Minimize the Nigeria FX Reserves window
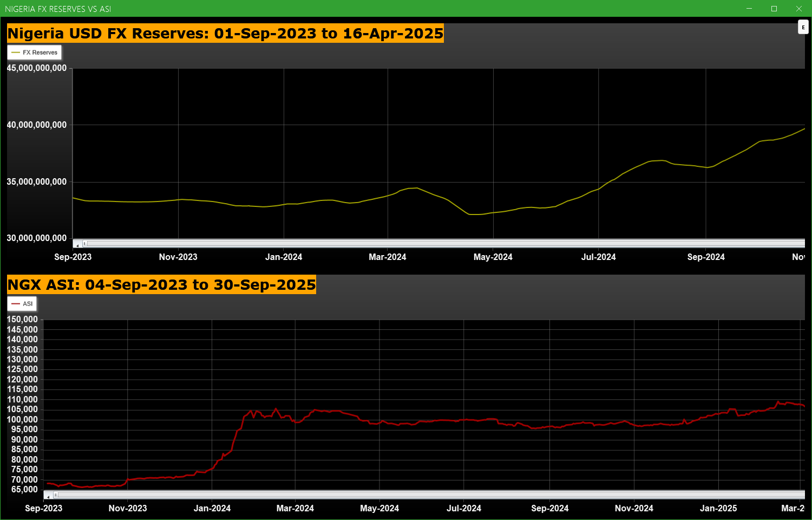 pyautogui.click(x=749, y=9)
